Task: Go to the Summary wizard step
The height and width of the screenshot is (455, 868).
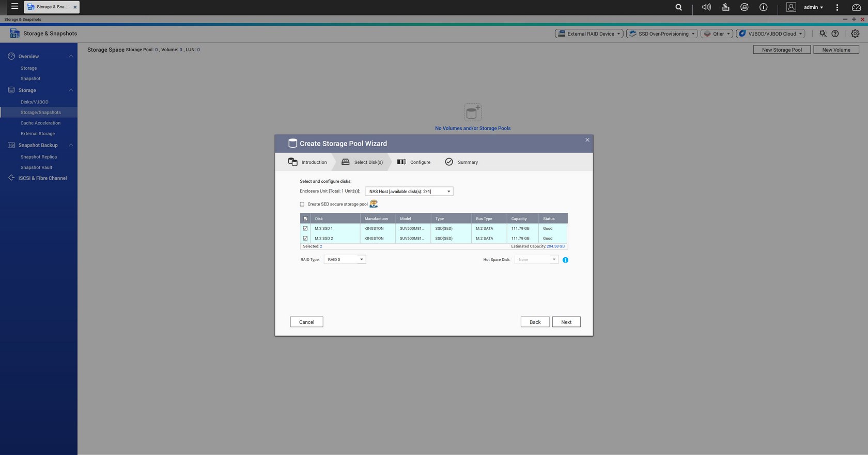Action: click(x=461, y=162)
